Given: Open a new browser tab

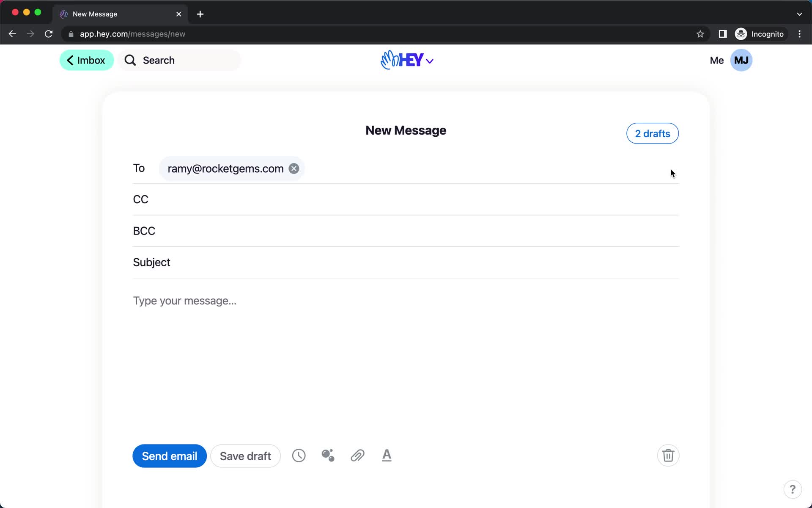Looking at the screenshot, I should (200, 14).
